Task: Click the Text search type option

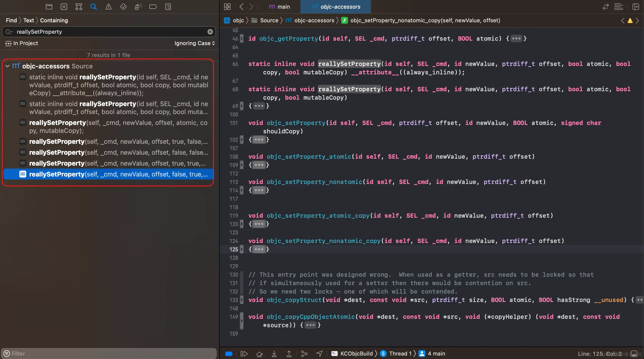Action: click(29, 20)
